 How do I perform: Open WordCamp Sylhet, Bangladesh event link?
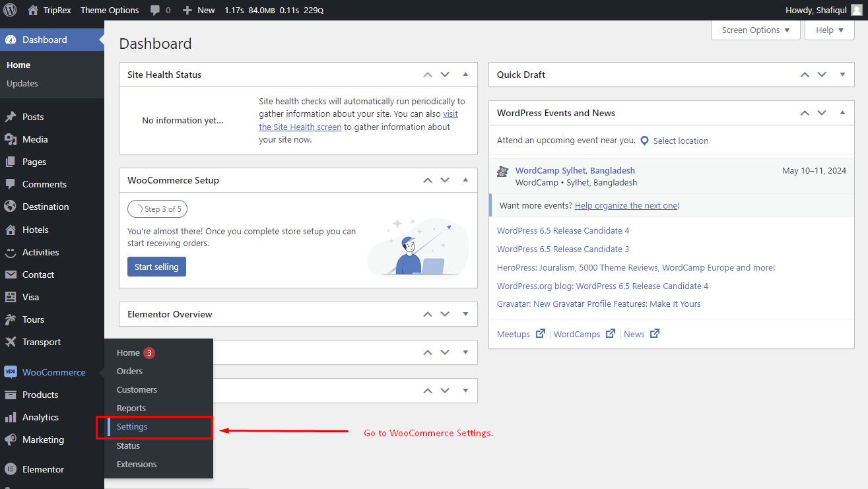click(575, 170)
